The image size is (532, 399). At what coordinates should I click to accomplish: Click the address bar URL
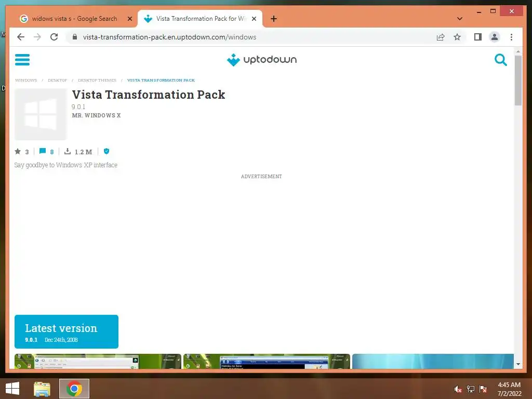[169, 37]
